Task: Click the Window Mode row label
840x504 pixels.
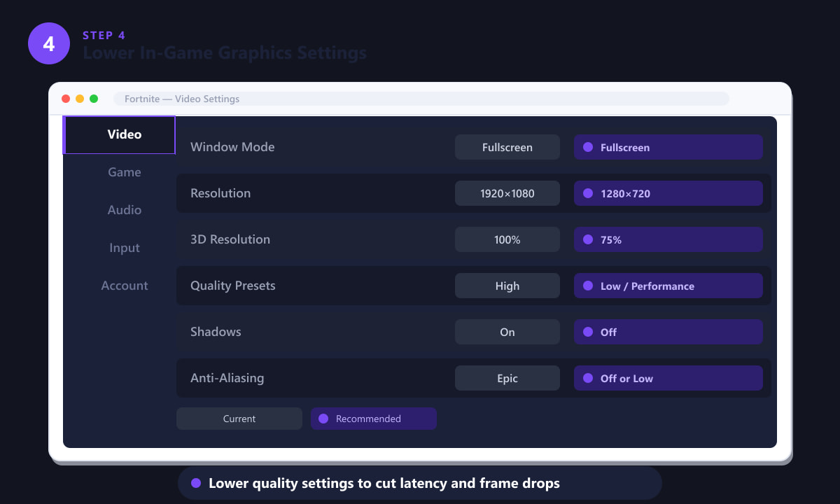Action: pos(232,147)
